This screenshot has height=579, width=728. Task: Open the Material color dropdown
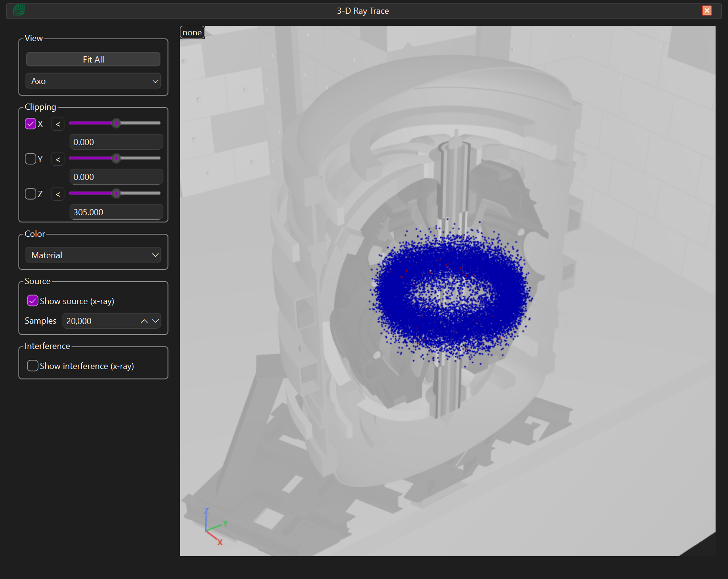93,255
